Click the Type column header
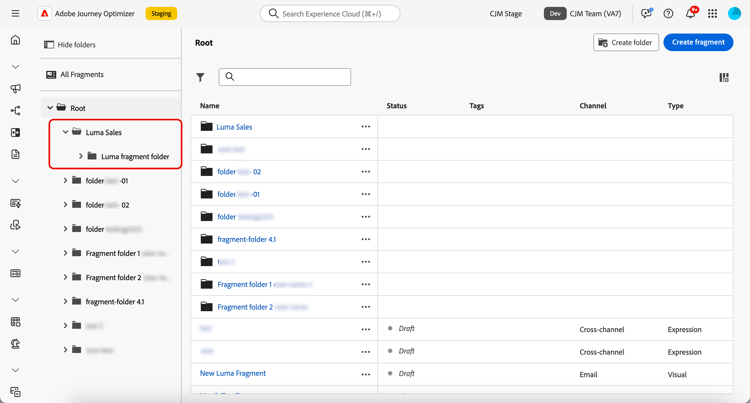 (675, 106)
